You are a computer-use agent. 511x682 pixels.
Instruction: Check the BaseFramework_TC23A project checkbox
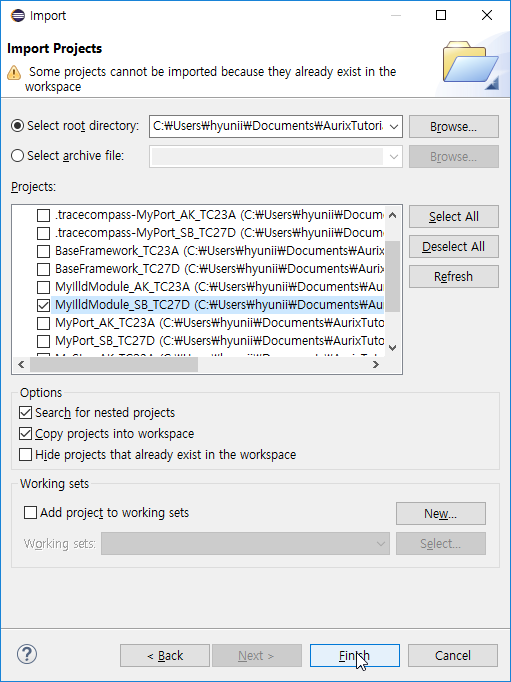point(43,251)
